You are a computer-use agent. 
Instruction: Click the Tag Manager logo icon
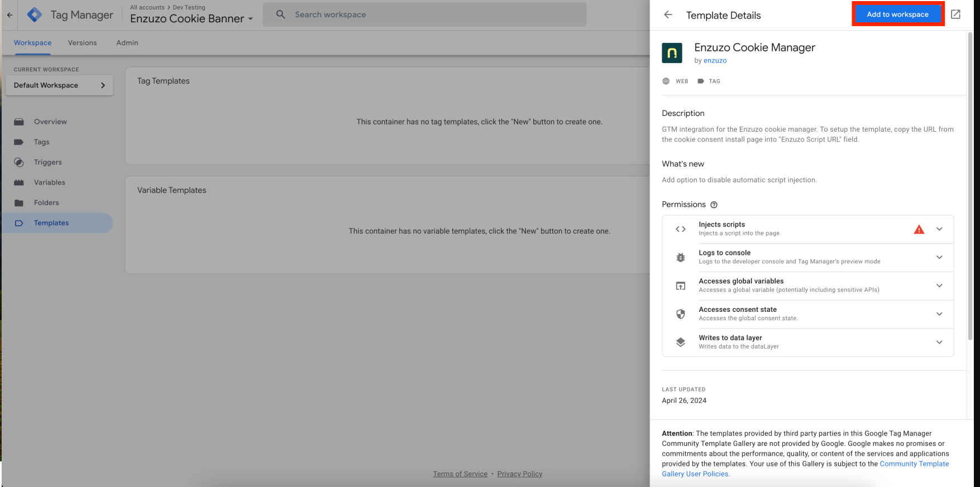coord(35,15)
